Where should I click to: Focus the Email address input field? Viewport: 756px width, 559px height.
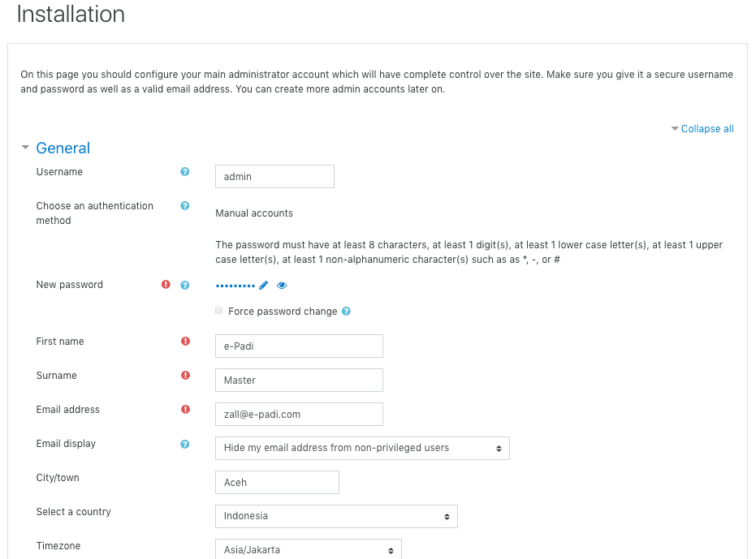click(x=299, y=414)
